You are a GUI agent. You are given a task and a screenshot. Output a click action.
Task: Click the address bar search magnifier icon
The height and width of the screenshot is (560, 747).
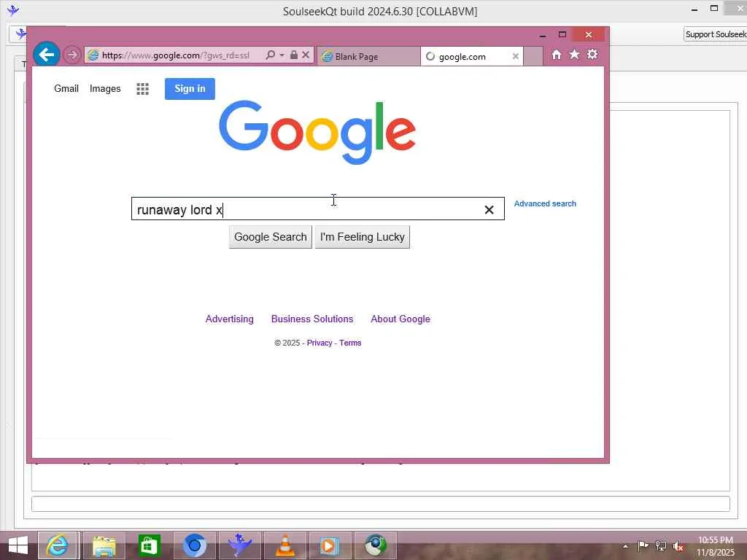coord(270,55)
